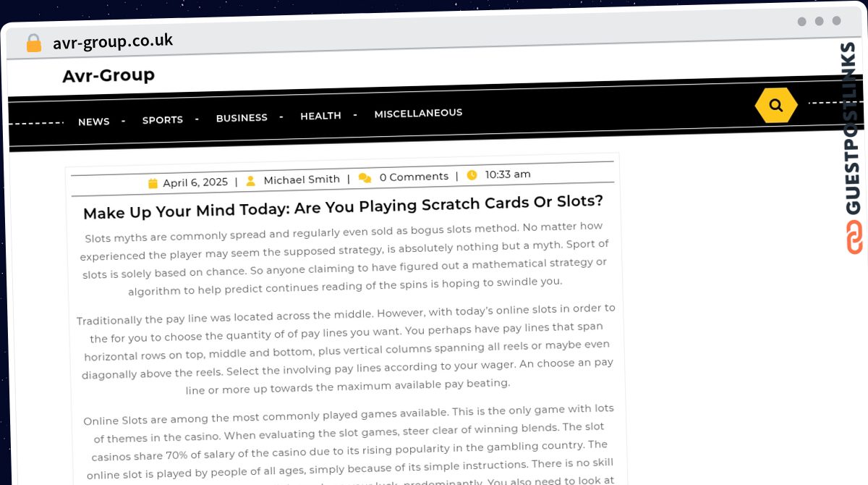The height and width of the screenshot is (485, 868).
Task: Click the clock icon beside 10:33 am
Action: [x=472, y=174]
